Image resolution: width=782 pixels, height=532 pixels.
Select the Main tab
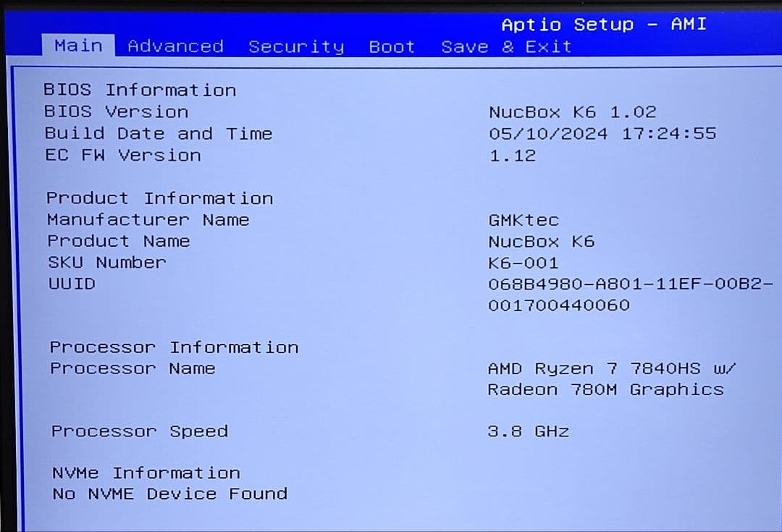click(x=78, y=46)
